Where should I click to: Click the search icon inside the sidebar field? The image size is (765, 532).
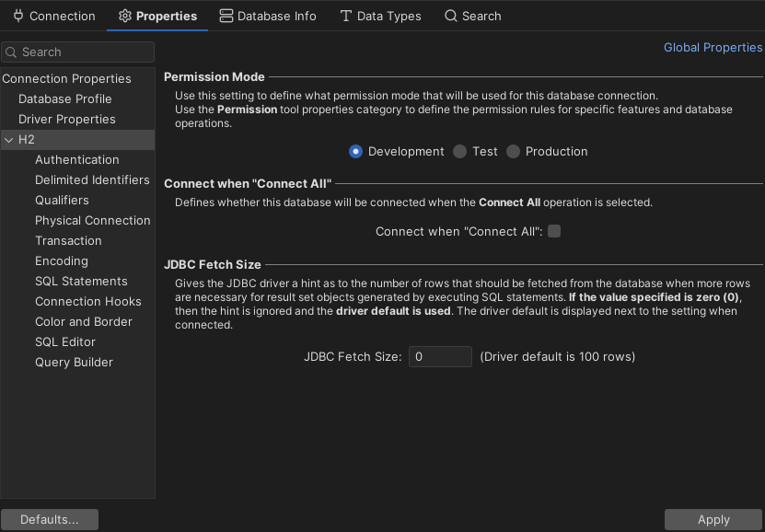(x=11, y=52)
